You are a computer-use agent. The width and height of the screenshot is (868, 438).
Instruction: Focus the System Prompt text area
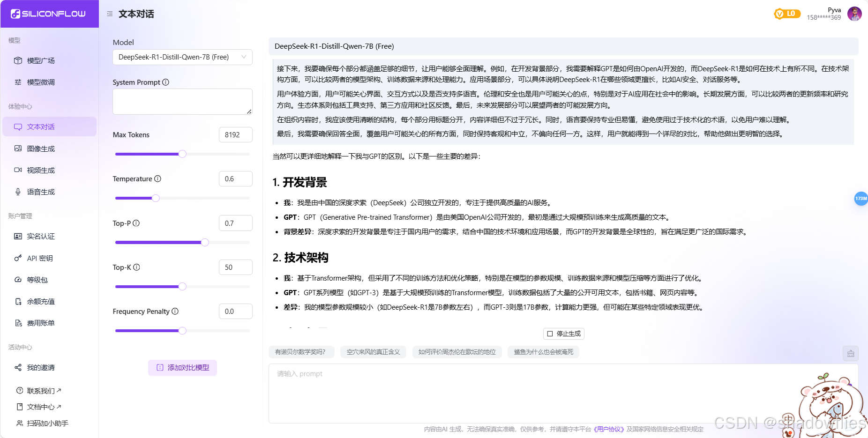coord(182,102)
